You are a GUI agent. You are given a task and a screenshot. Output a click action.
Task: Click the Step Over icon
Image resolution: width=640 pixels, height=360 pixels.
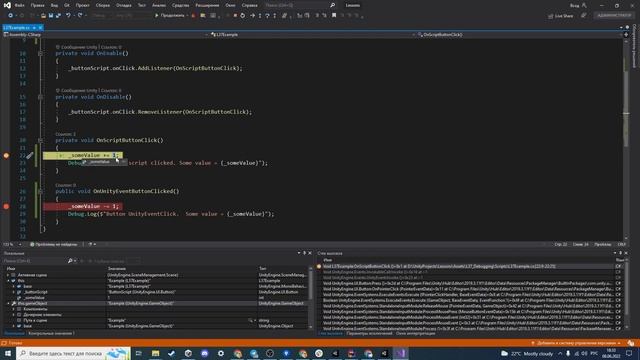click(x=267, y=16)
